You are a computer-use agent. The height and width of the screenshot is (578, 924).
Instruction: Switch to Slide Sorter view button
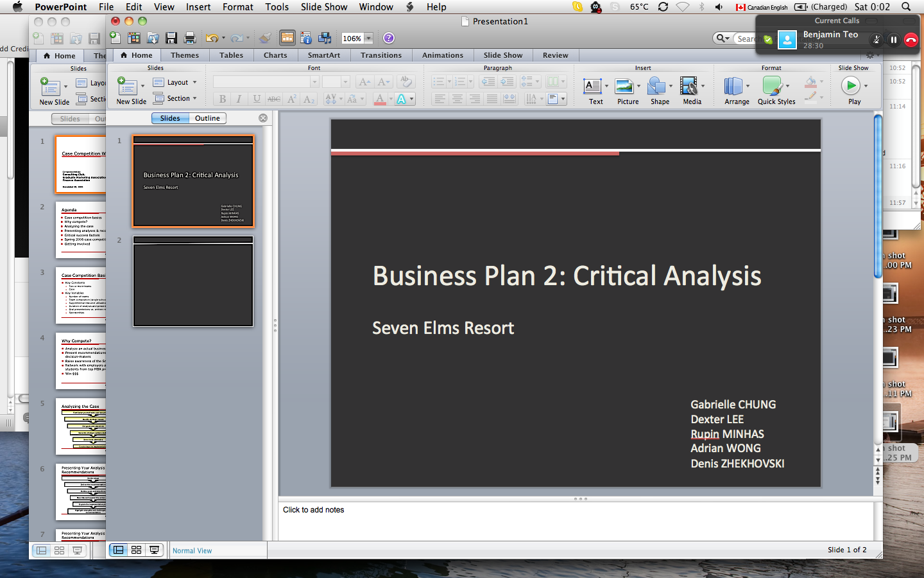[x=136, y=550]
